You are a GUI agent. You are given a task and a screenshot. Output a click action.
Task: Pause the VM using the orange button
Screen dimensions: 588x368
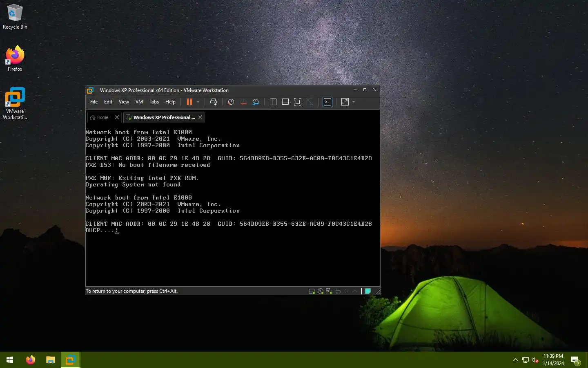pyautogui.click(x=189, y=102)
